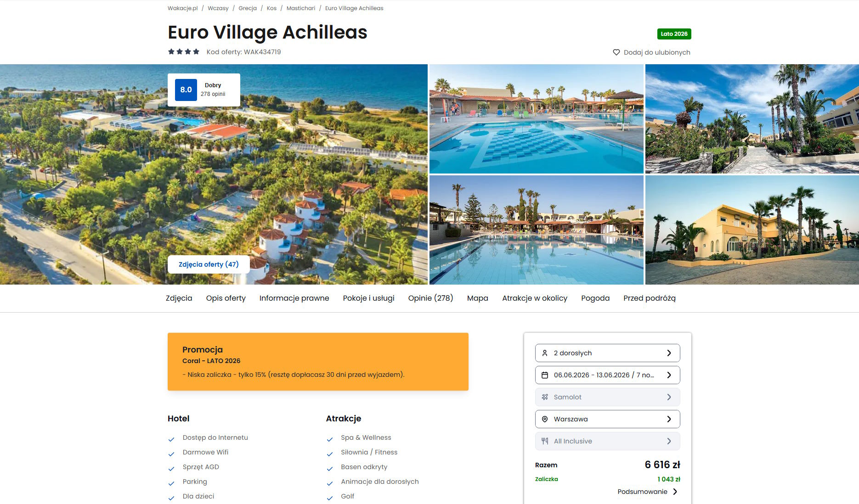Click the heart icon for favorites
This screenshot has height=504, width=859.
tap(616, 52)
